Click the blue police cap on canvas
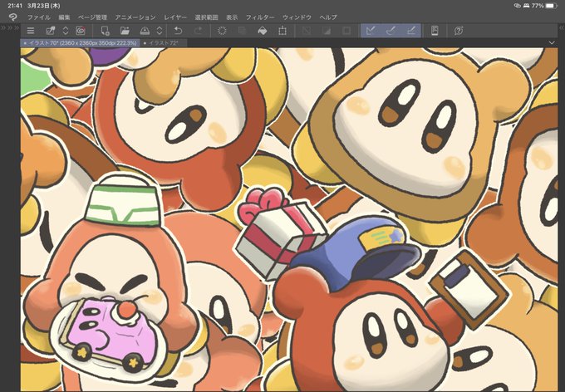Screen dimensions: 565x392 pos(355,251)
